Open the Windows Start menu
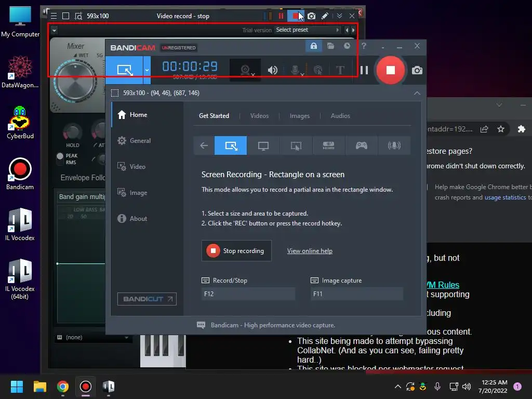This screenshot has height=399, width=532. tap(17, 387)
